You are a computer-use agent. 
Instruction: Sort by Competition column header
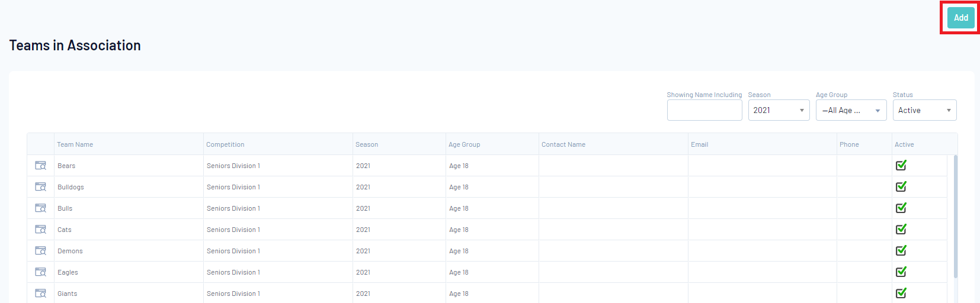(x=225, y=144)
